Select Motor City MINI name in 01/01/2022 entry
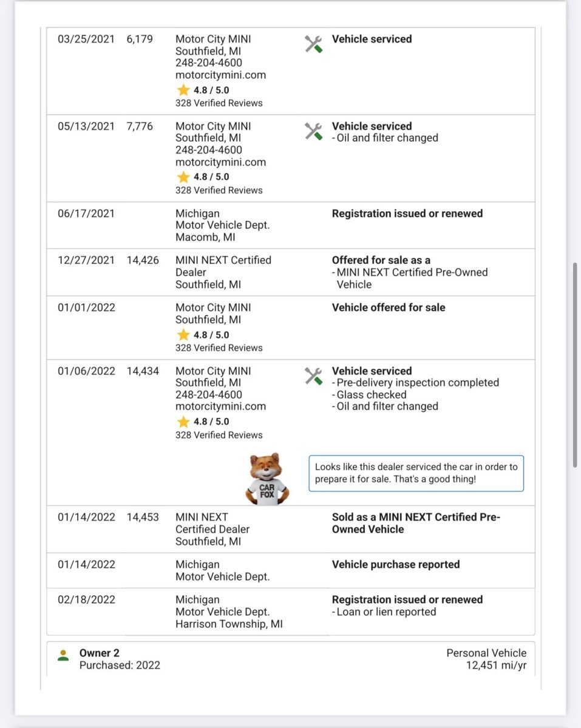This screenshot has width=581, height=728. [x=212, y=308]
